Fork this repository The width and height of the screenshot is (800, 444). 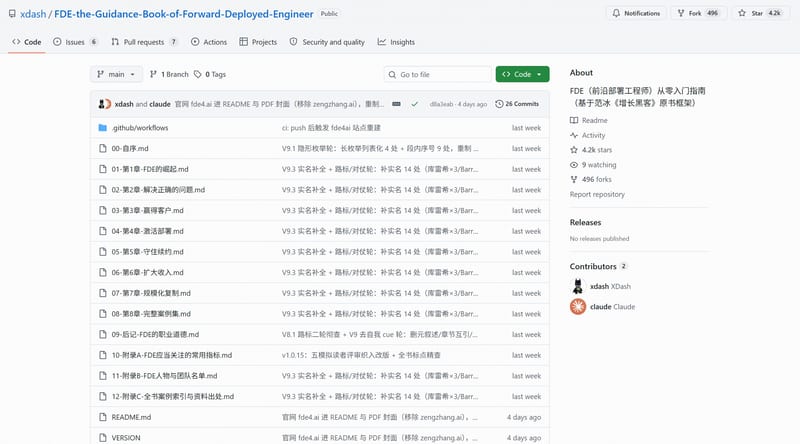pos(697,13)
